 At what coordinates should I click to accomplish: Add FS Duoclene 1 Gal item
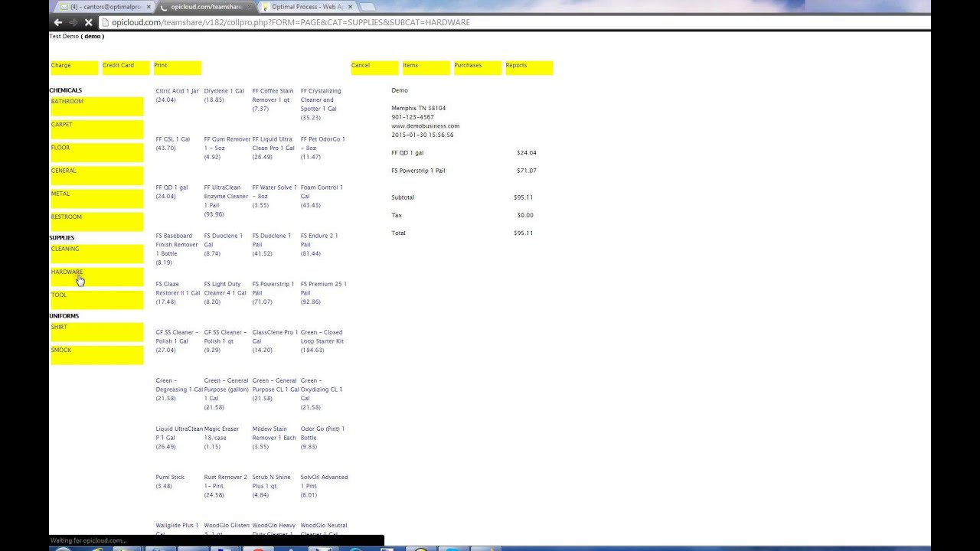223,244
